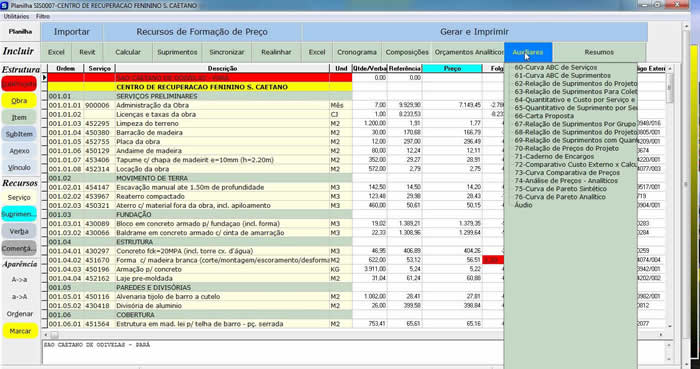Viewport: 700px width, 369px height.
Task: Click the Composições button
Action: coord(407,52)
